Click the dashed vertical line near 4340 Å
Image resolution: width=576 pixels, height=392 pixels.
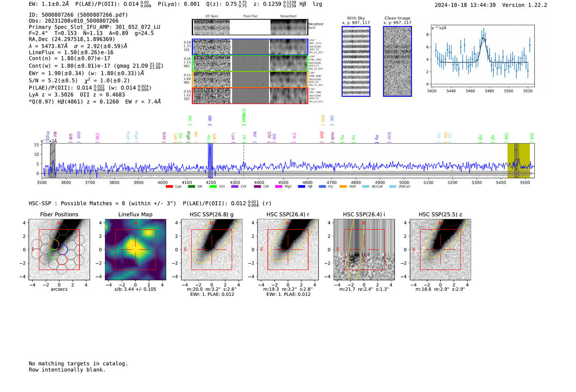click(244, 160)
